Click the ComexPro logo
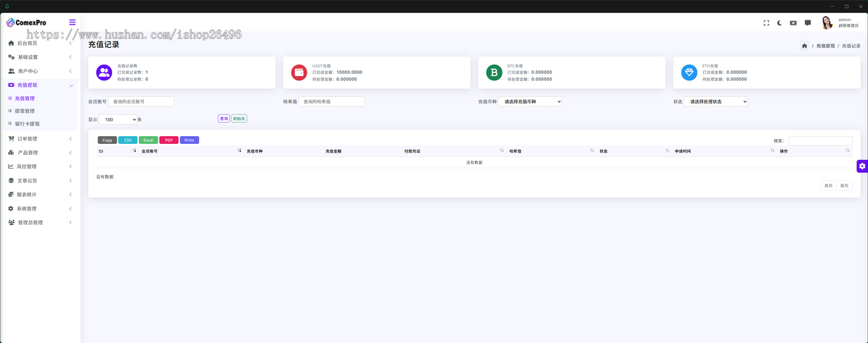Screen dimensions: 868x343 tap(27, 22)
